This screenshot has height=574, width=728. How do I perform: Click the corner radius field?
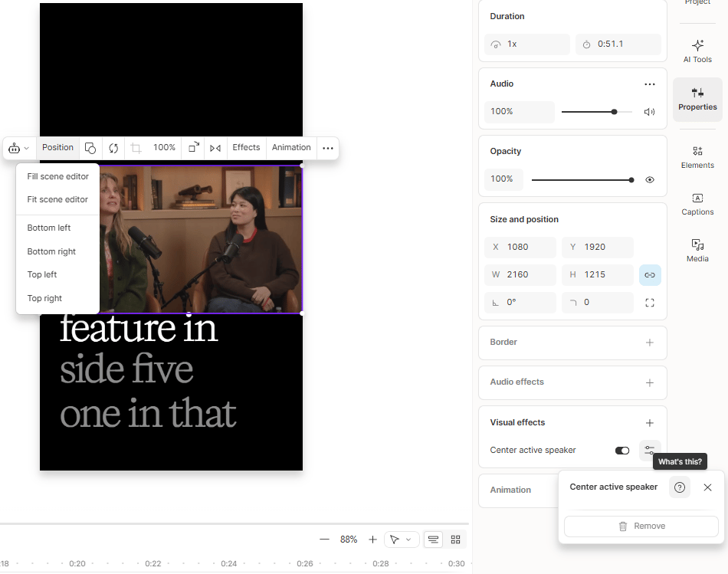coord(598,302)
